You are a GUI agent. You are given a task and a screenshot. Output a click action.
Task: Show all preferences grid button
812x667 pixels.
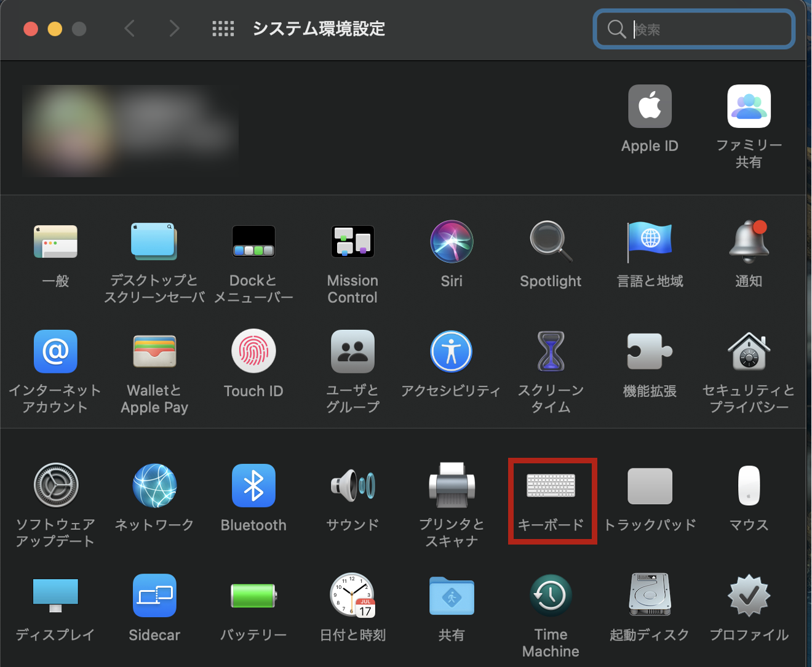coord(223,29)
